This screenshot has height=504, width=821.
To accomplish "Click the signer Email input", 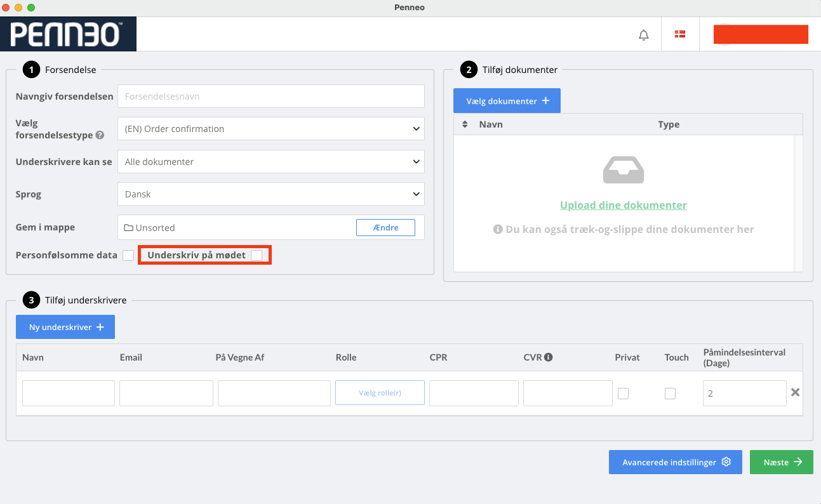I will [166, 393].
